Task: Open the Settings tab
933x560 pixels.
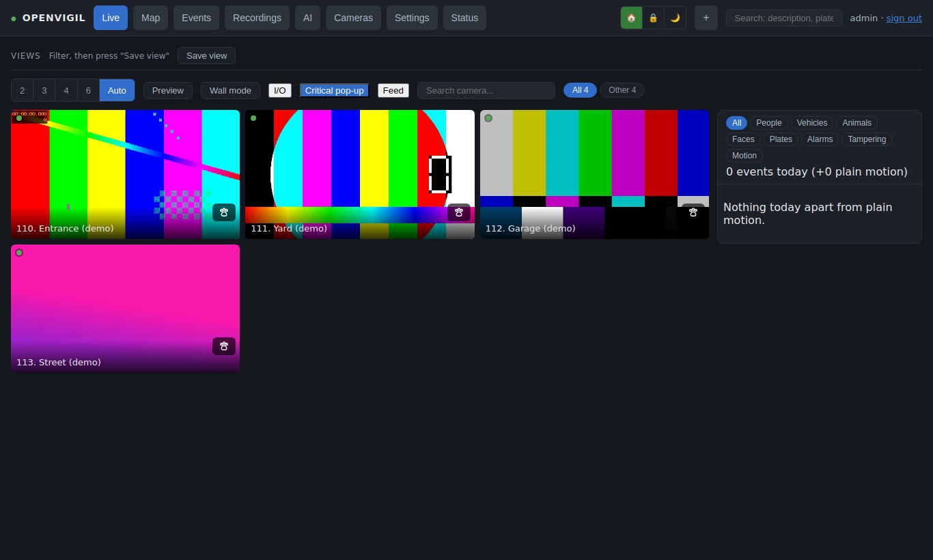Action: point(412,18)
